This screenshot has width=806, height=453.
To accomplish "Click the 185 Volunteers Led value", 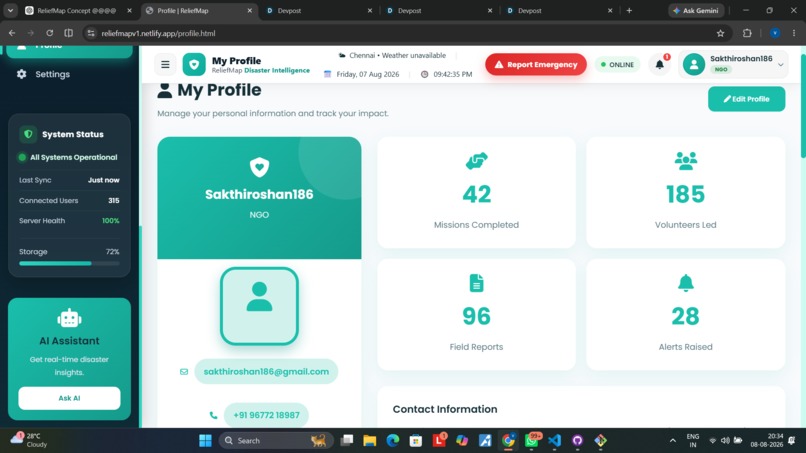I will tap(686, 194).
